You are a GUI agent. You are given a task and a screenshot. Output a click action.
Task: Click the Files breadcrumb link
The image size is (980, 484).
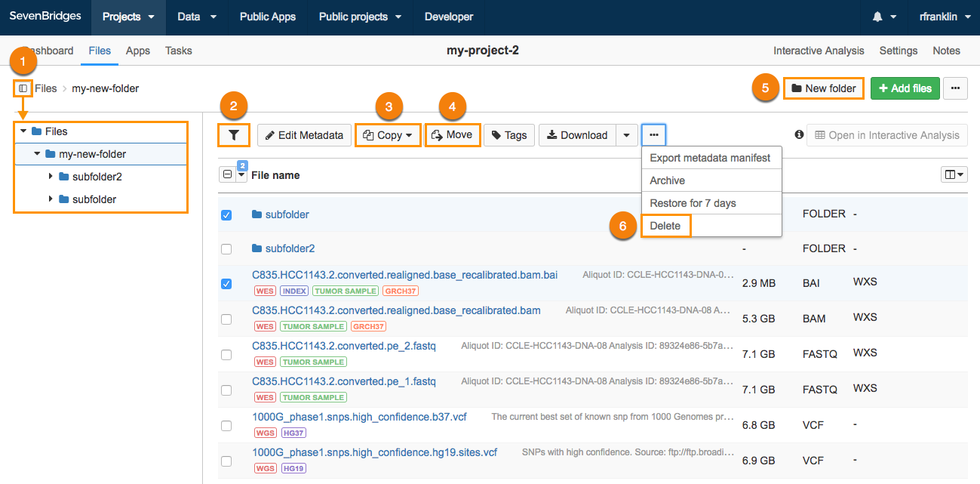coord(45,88)
